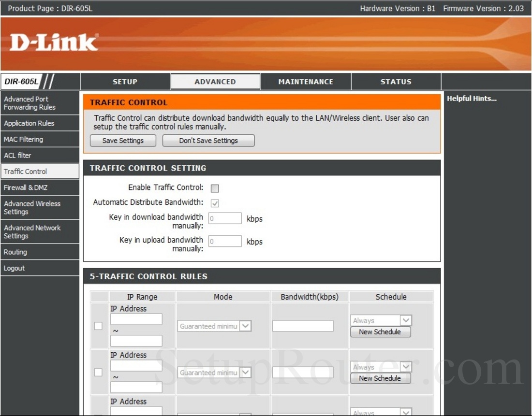The height and width of the screenshot is (416, 532).
Task: Click second rule's New Schedule button
Action: (x=380, y=378)
